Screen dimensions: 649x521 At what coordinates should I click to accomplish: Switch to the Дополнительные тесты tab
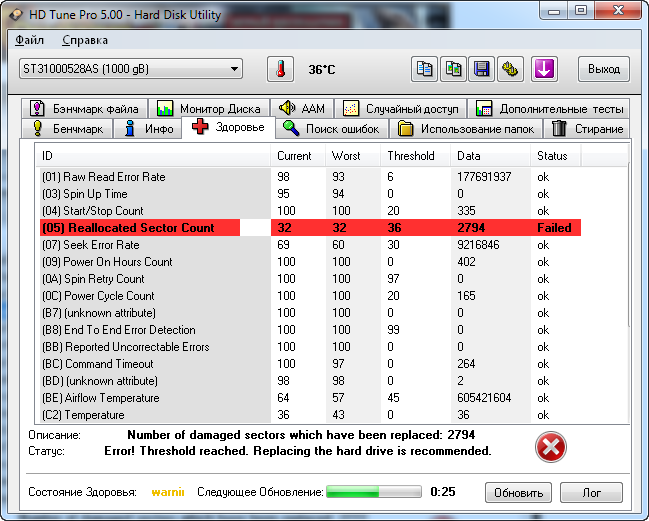(548, 108)
